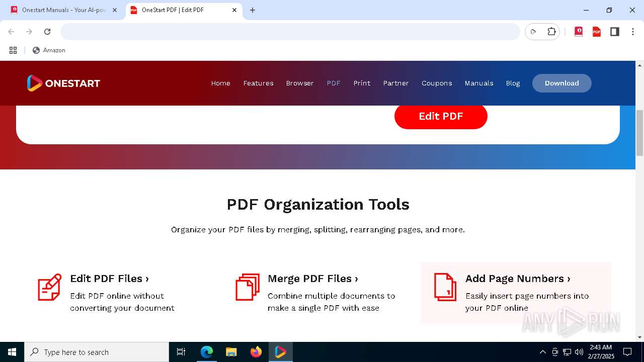Open the red OneStart manuals extension icon

[x=579, y=32]
